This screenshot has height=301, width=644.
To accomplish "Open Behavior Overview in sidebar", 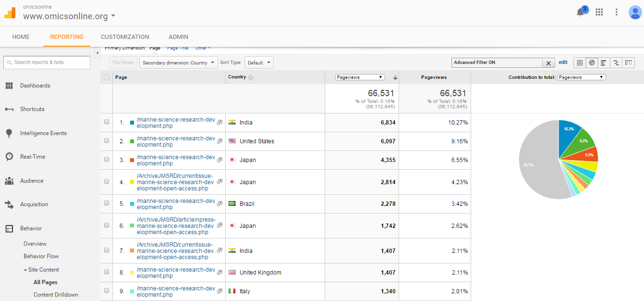I will tap(35, 244).
